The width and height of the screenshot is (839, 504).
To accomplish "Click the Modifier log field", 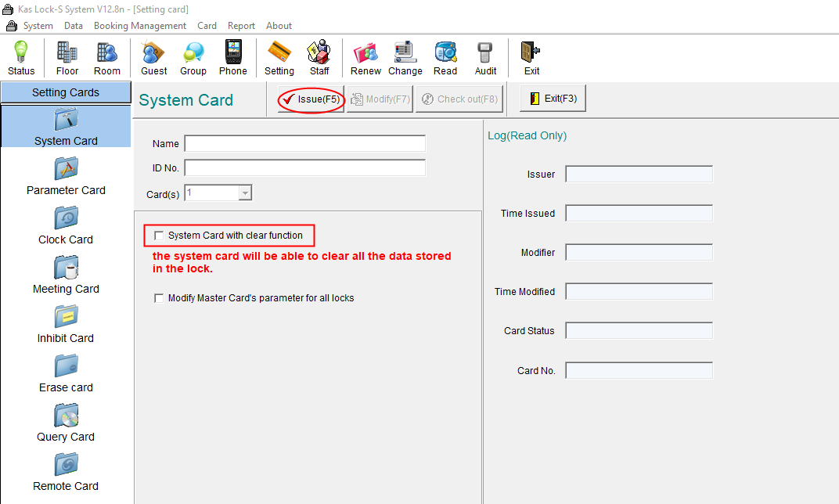I will coord(639,252).
